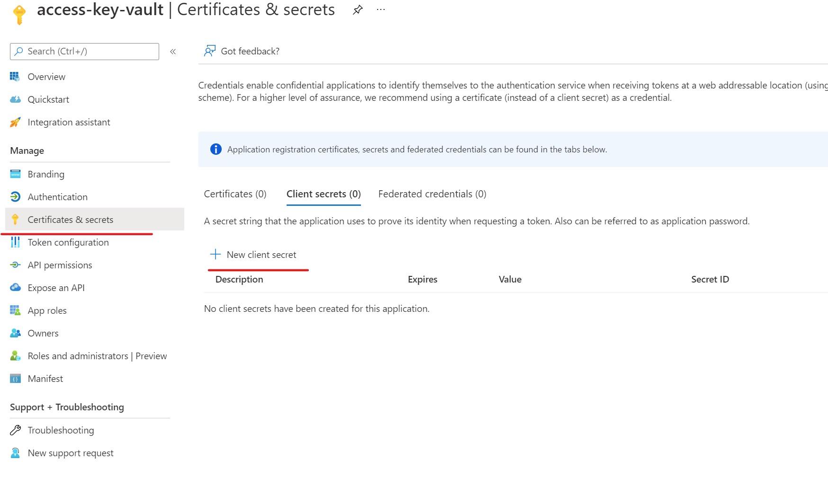Click Support + Troubleshooting section heading
This screenshot has width=828, height=504.
[x=67, y=407]
